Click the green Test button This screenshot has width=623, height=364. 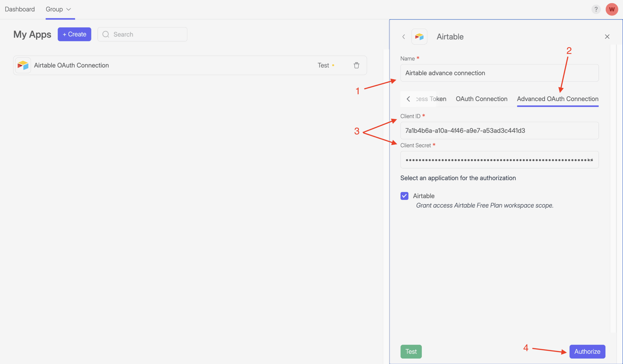point(411,351)
